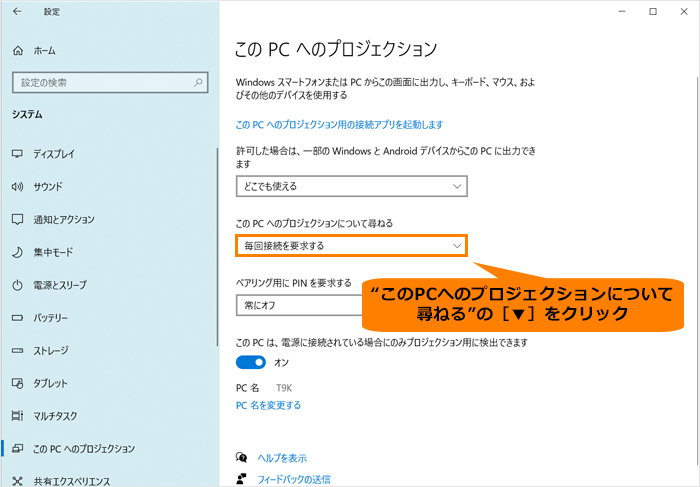Select タブレット in the sidebar

[x=50, y=383]
